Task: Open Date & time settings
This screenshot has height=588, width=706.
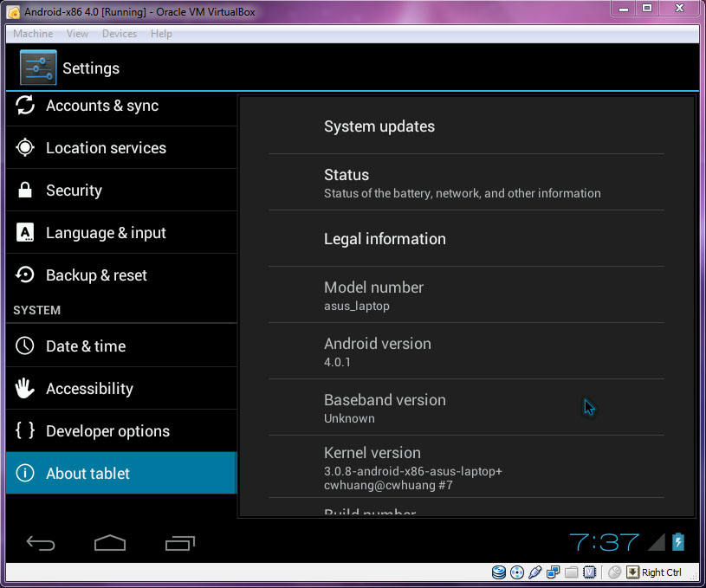Action: 121,346
